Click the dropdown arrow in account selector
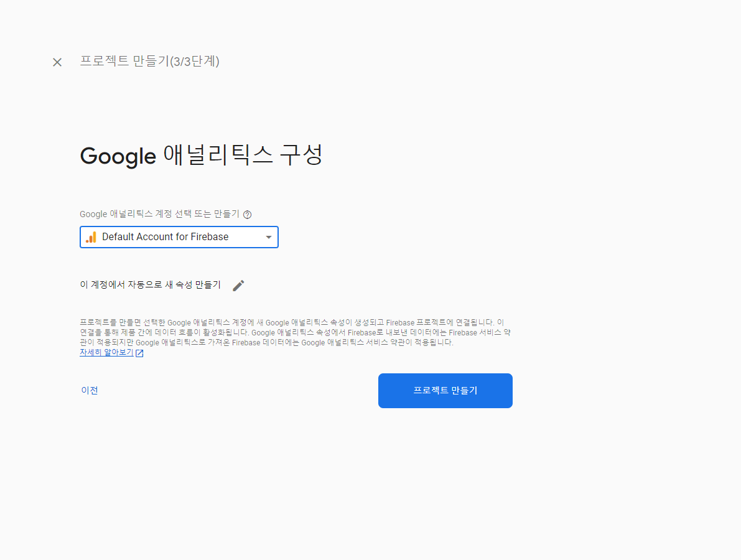The height and width of the screenshot is (560, 741). 268,237
